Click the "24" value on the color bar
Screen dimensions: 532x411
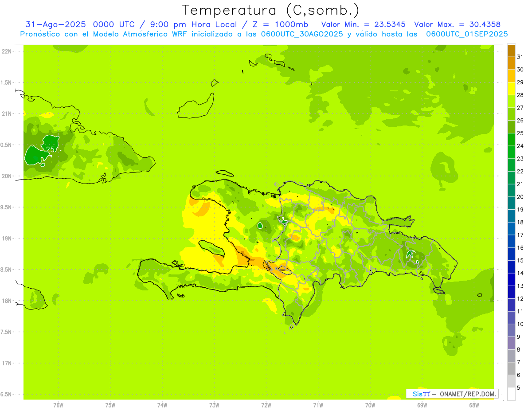(520, 146)
